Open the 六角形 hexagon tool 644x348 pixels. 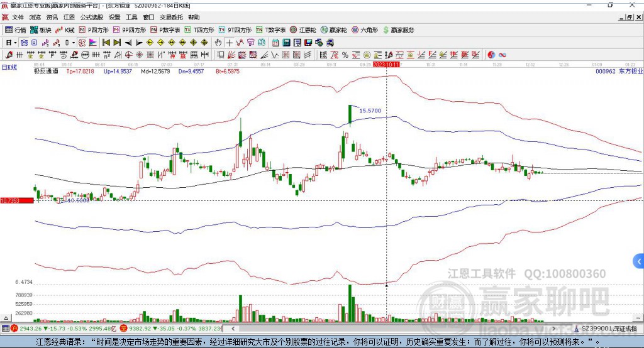pyautogui.click(x=365, y=30)
